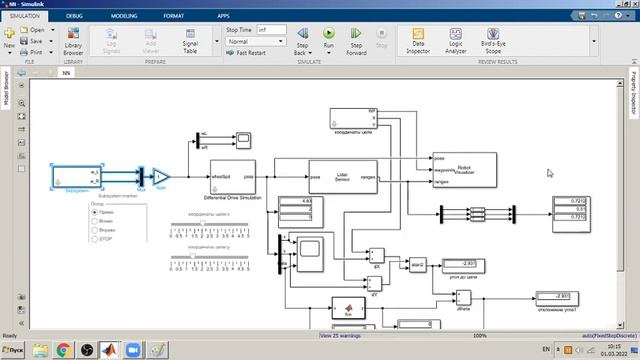Screen dimensions: 640x360
Task: Click the Image annotation palette icon
Action: (22, 156)
